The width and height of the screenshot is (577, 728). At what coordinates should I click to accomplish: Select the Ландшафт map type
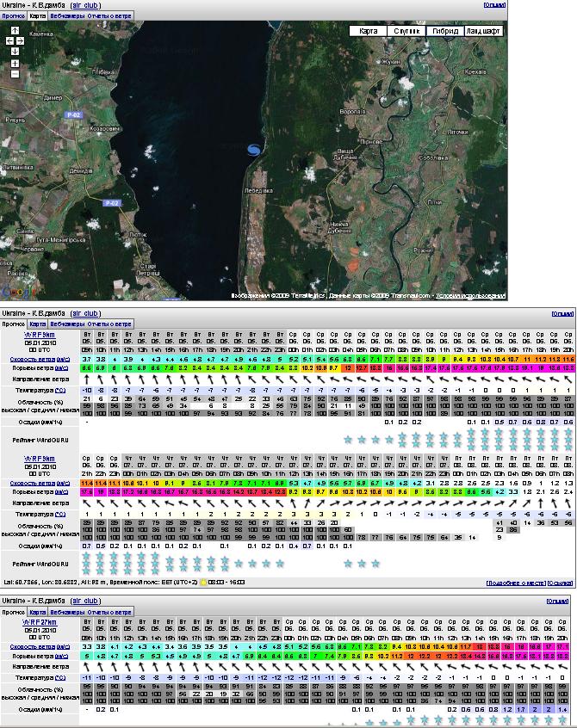tap(485, 31)
